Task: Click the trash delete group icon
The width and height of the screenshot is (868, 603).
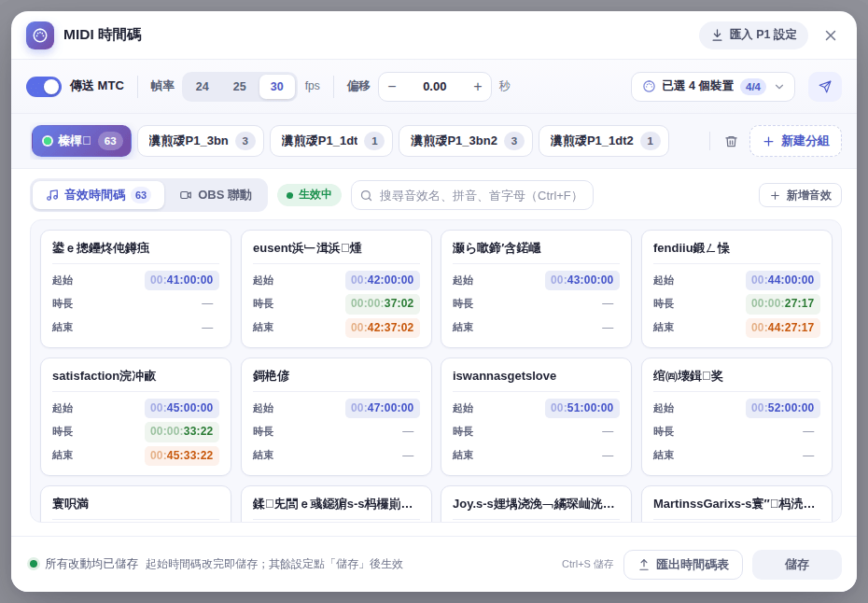Action: 731,141
